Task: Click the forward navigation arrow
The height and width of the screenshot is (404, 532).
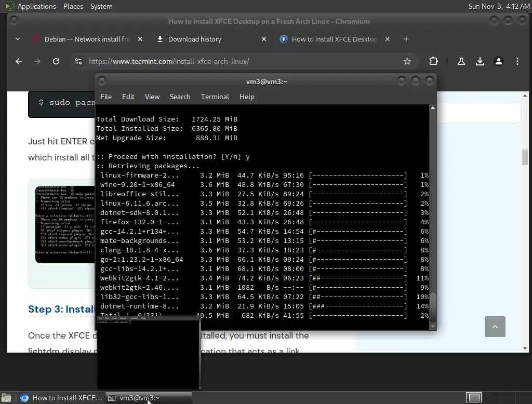Action: pos(37,61)
